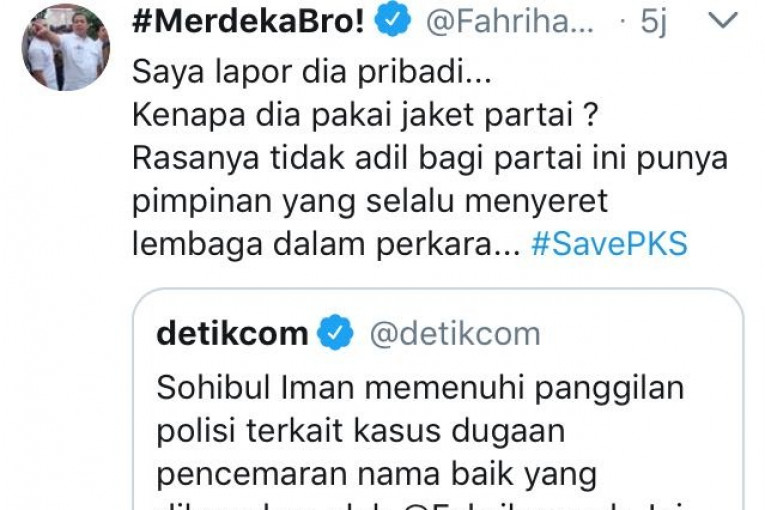This screenshot has height=510, width=765.
Task: Select the sentence starting "Rasanya tidak adil"
Action: click(430, 159)
